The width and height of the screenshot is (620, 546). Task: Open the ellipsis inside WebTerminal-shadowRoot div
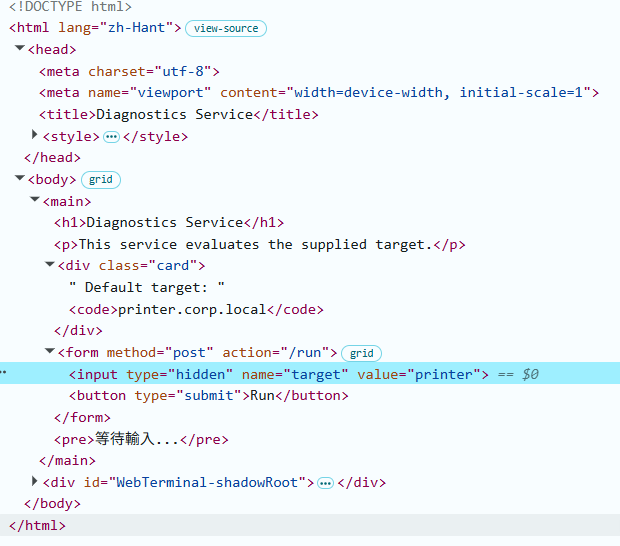[x=325, y=483]
